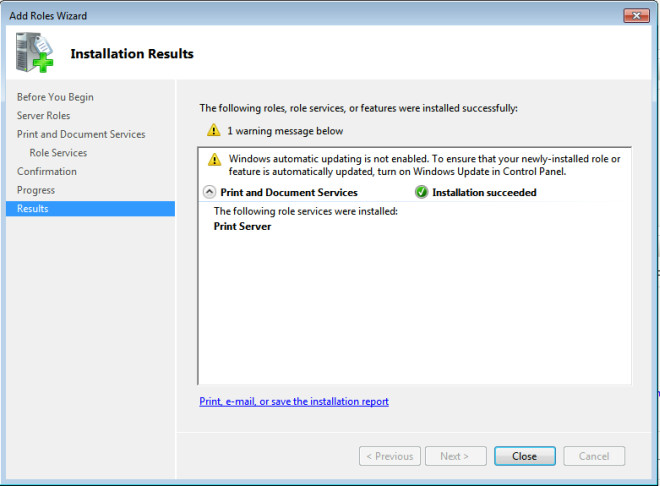Go to the Confirmation step

point(47,171)
